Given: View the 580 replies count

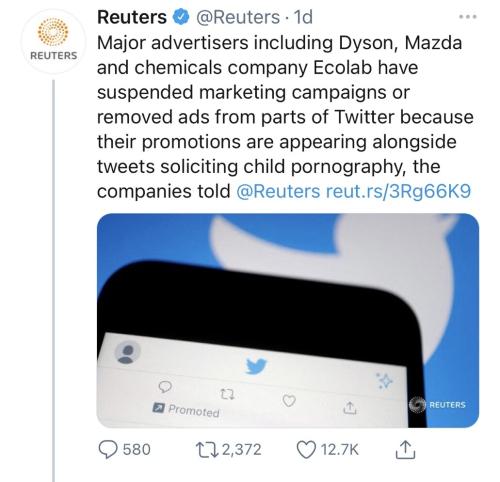Looking at the screenshot, I should (x=137, y=450).
